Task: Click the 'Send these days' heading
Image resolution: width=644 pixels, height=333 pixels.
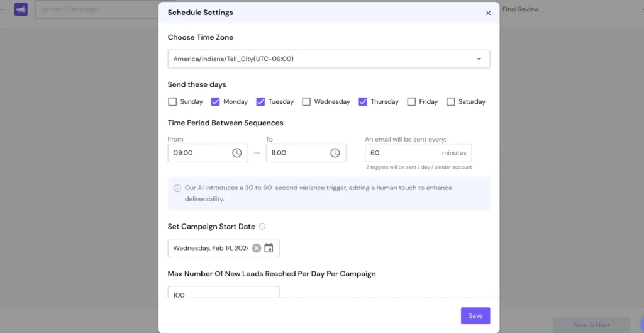Action: coord(197,85)
